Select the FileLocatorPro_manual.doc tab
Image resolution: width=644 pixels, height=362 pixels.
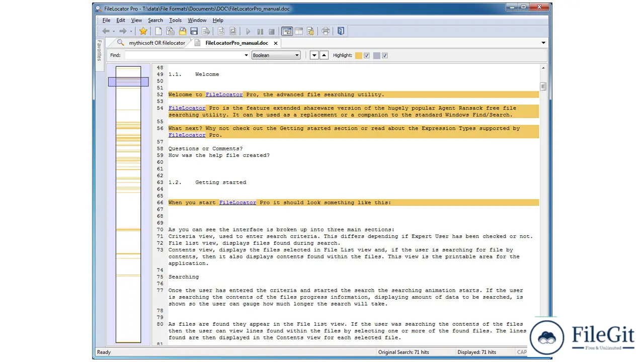click(236, 43)
